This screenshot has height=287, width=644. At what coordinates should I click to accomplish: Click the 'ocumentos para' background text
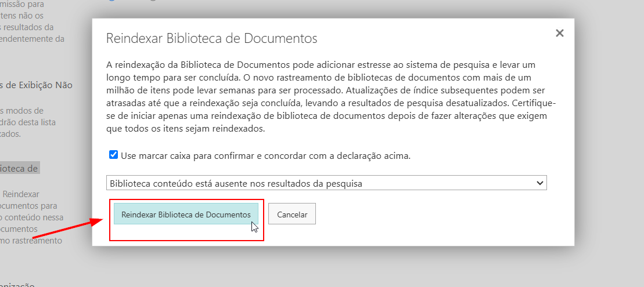pyautogui.click(x=28, y=205)
